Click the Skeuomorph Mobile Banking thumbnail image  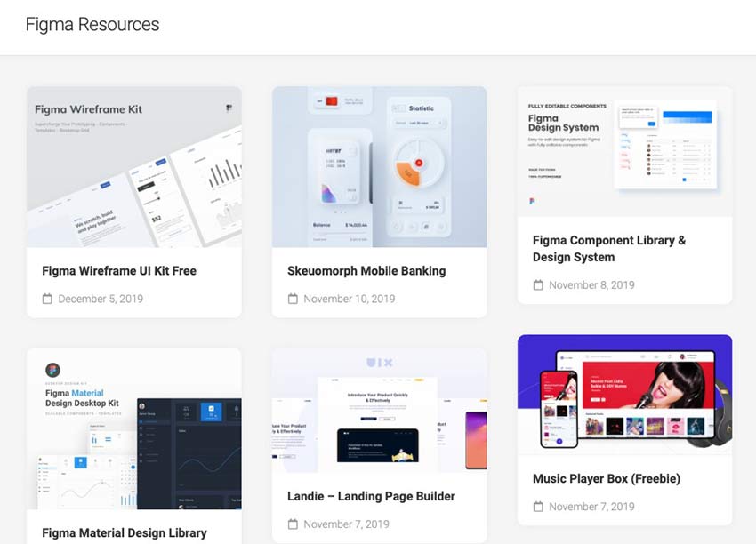pyautogui.click(x=379, y=166)
